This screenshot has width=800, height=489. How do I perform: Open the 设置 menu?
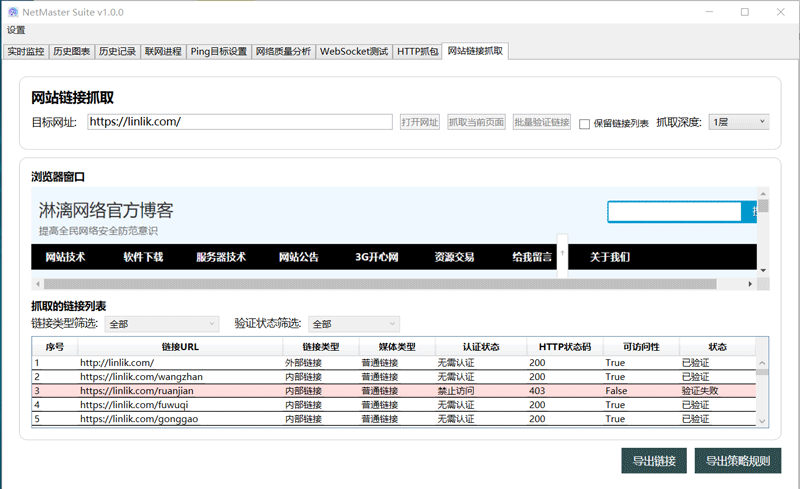coord(16,30)
